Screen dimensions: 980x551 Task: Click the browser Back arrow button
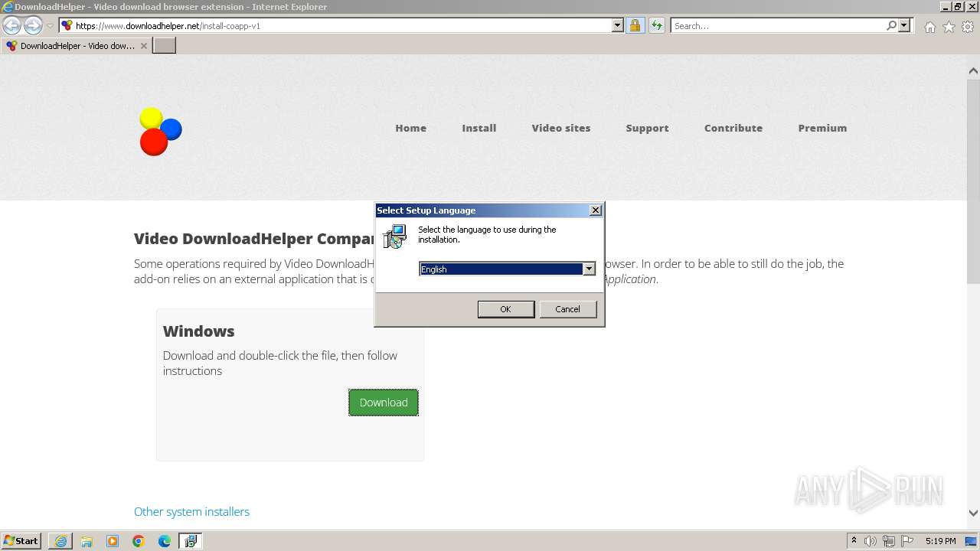(x=12, y=26)
